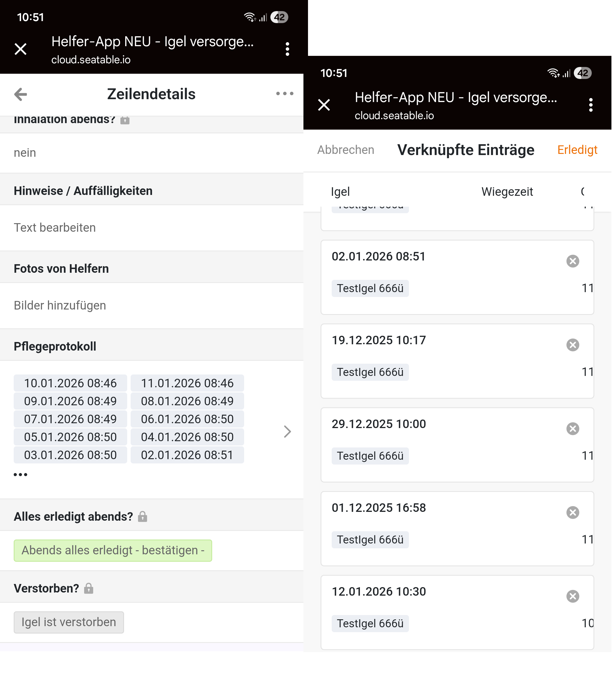The height and width of the screenshot is (684, 616).
Task: Remove the linked entry 19.12.2025 10:17
Action: click(573, 345)
